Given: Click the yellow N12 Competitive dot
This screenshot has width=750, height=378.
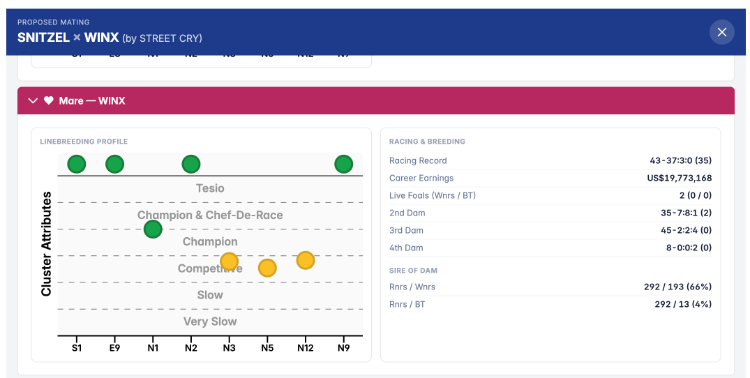Looking at the screenshot, I should (305, 260).
